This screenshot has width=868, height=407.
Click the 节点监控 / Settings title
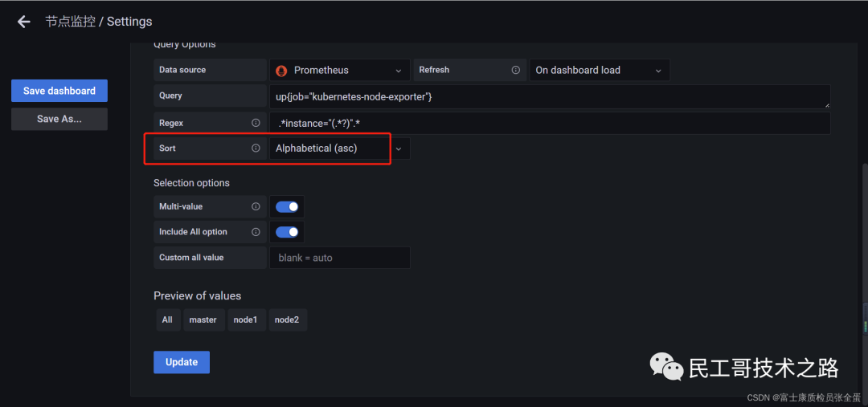[99, 22]
